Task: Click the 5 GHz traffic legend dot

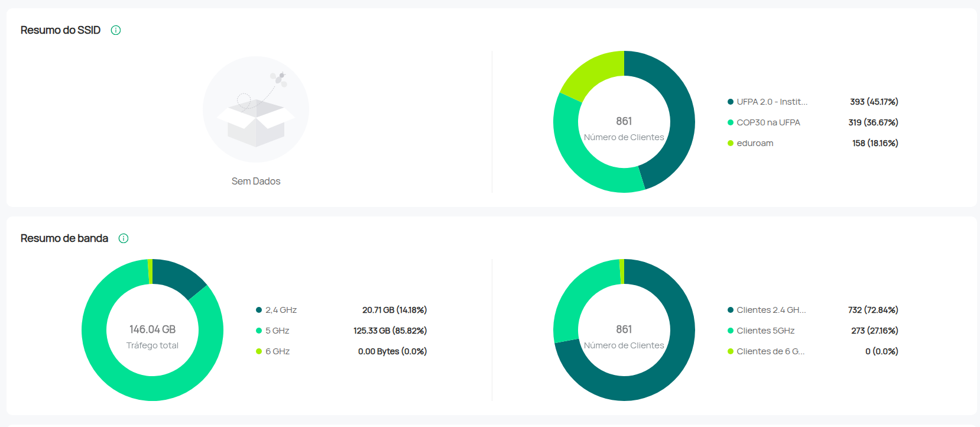Action: click(259, 331)
